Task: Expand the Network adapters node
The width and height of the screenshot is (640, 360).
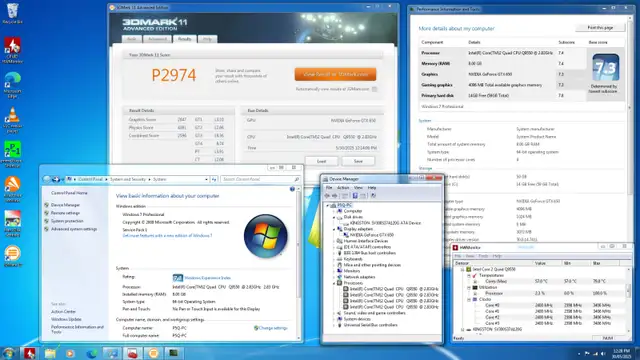Action: [x=334, y=277]
